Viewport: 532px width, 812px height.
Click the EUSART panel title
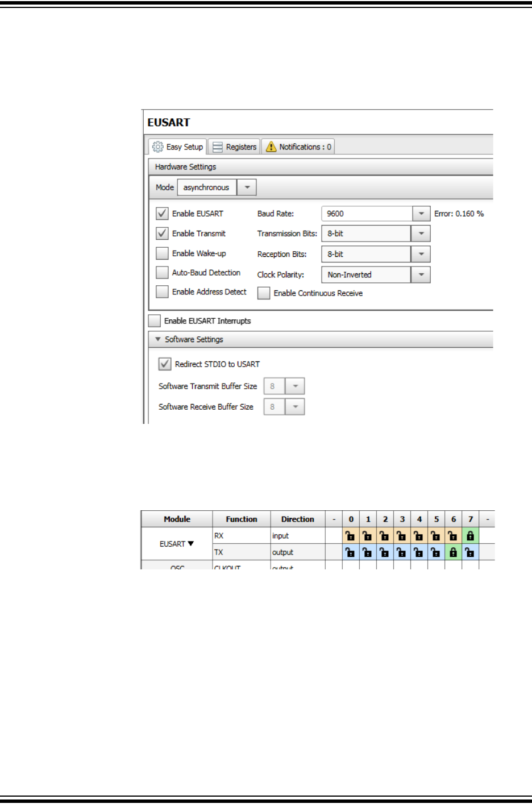169,122
